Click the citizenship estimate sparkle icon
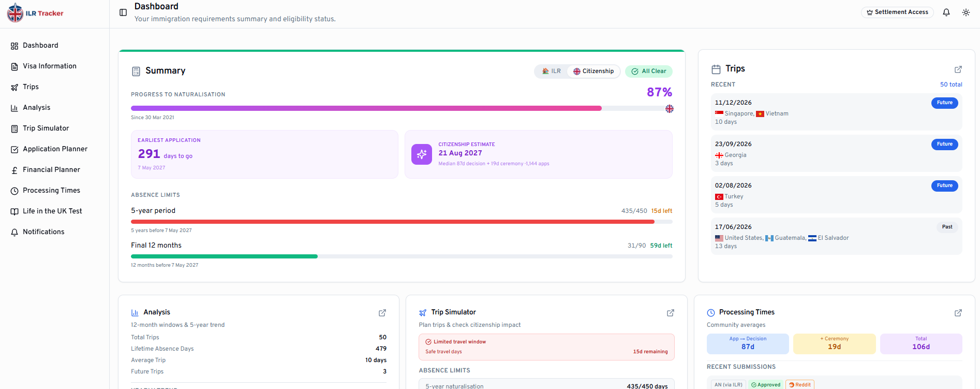 [422, 154]
